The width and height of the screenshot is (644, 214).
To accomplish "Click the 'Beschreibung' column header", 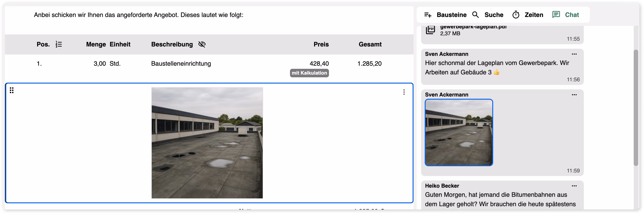I will coord(172,44).
